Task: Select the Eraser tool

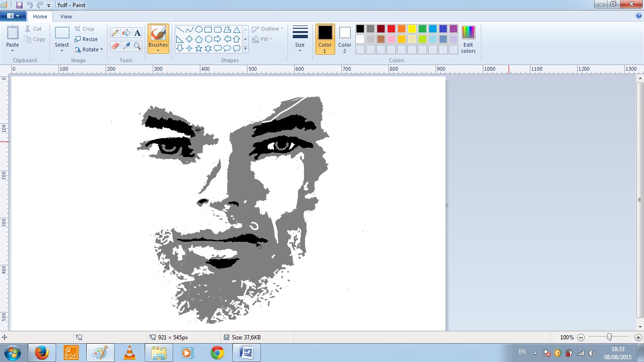Action: [x=115, y=46]
